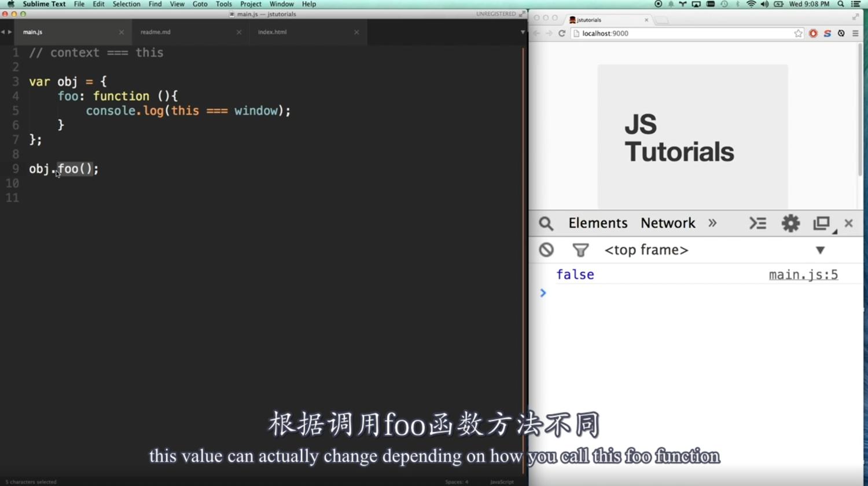Reload the localhost page

(x=561, y=34)
